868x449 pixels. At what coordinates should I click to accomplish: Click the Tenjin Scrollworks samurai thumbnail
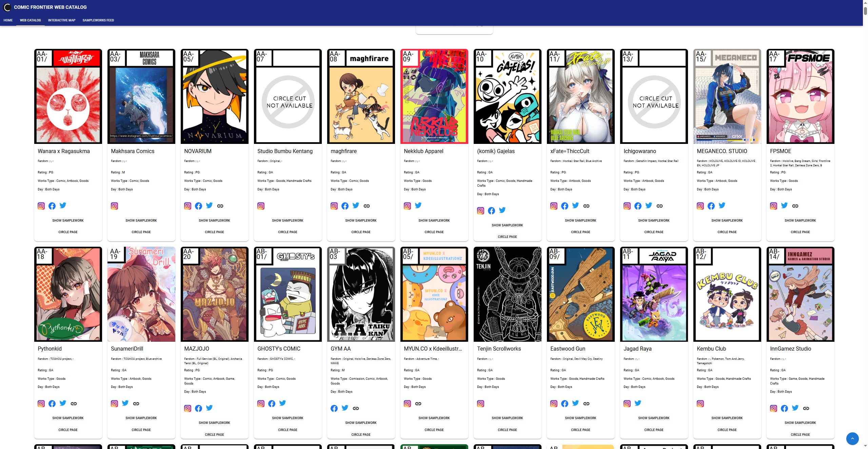coord(507,294)
